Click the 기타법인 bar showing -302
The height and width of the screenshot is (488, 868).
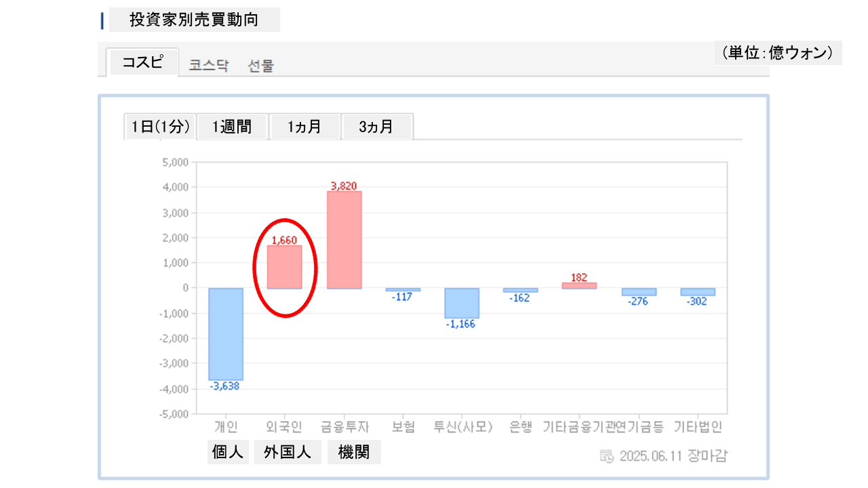tap(698, 291)
